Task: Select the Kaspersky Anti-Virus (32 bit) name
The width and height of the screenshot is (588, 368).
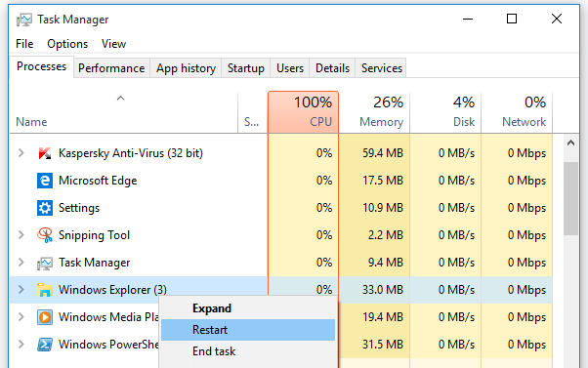Action: [x=131, y=153]
